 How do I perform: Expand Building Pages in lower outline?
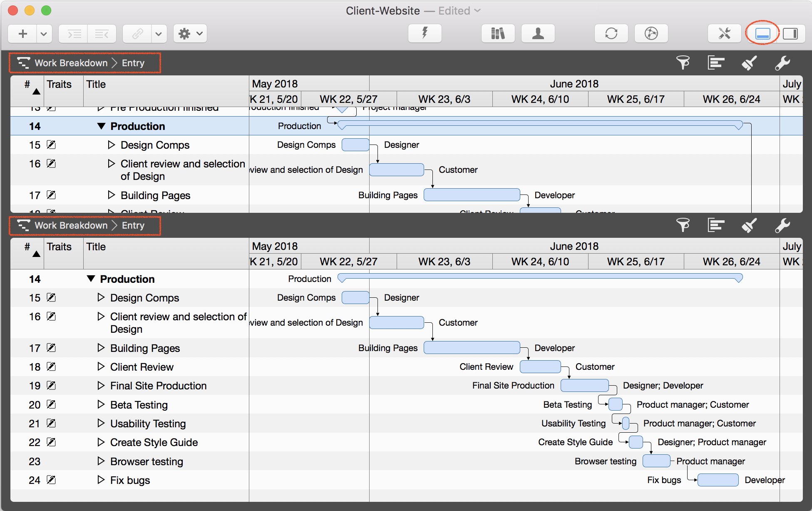101,348
